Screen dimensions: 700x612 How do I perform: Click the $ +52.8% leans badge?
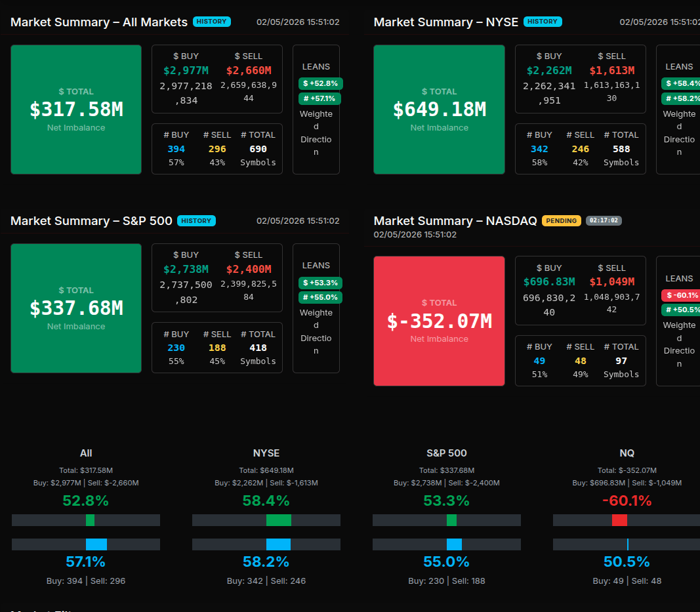coord(320,83)
